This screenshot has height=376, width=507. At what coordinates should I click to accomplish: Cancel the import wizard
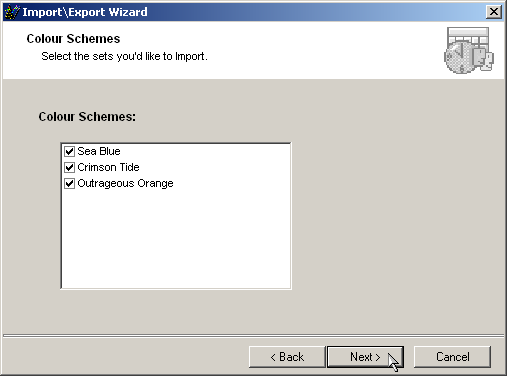452,357
